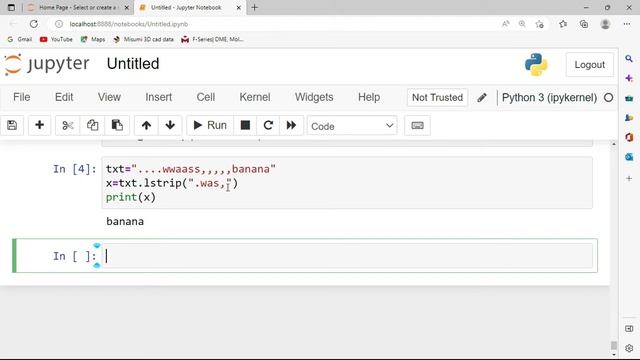The height and width of the screenshot is (360, 640).
Task: Click the Jupyter logo
Action: (x=47, y=64)
